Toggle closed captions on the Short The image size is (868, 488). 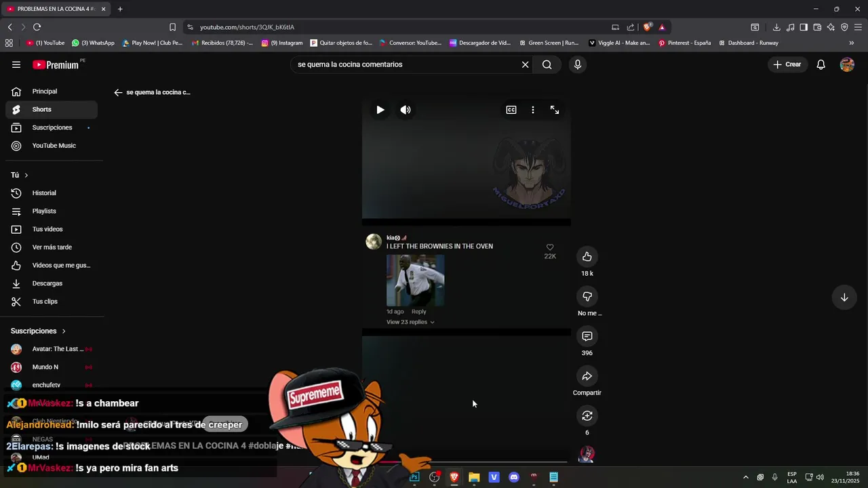point(511,110)
